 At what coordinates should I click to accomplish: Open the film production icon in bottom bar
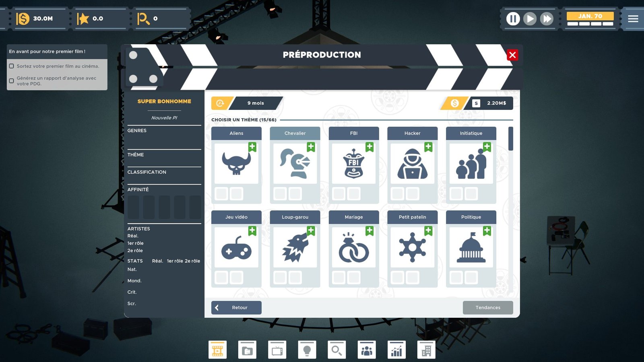pyautogui.click(x=217, y=350)
